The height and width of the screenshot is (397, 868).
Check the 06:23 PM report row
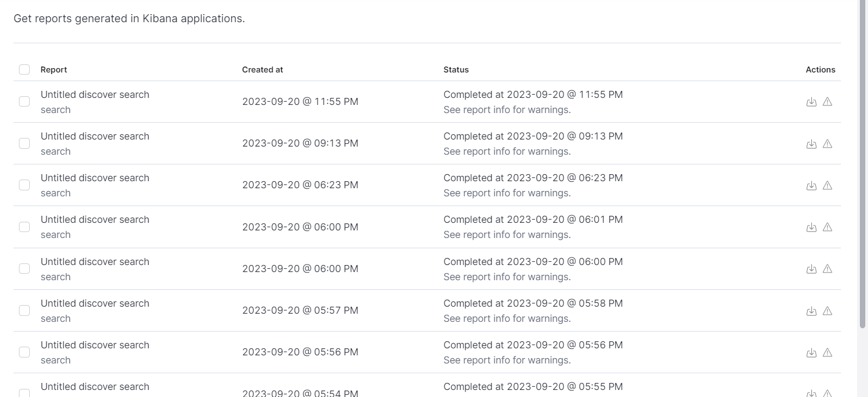(x=24, y=185)
